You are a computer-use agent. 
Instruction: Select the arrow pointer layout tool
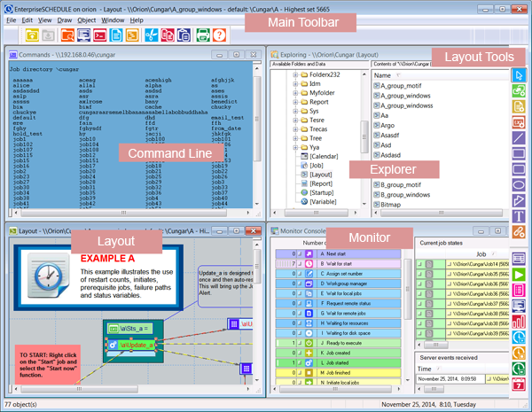coord(519,75)
